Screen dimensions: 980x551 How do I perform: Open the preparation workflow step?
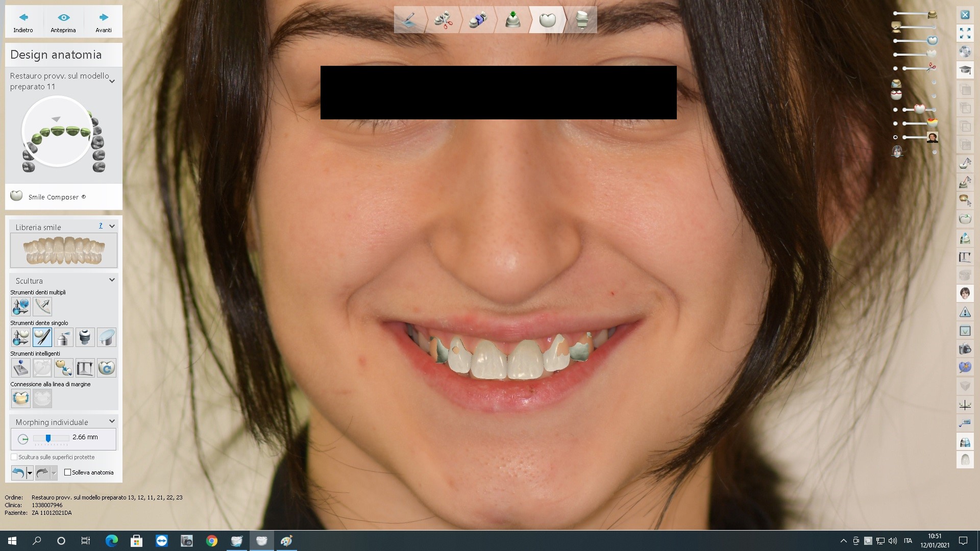click(x=409, y=20)
